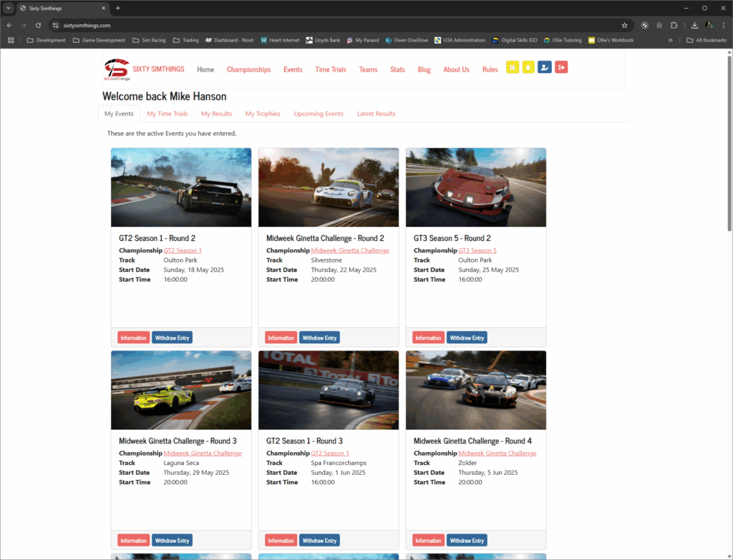Click the page vertical scrollbar thumb

729,143
